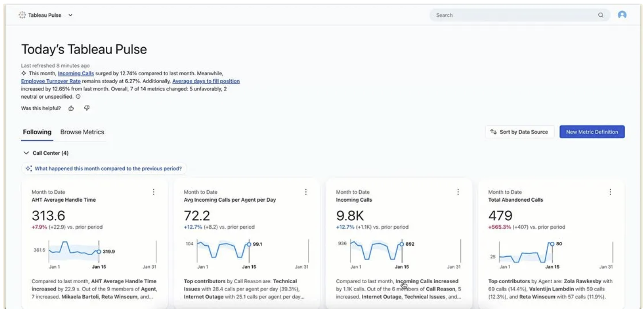Open the Incoming Calls summary link

tap(76, 73)
